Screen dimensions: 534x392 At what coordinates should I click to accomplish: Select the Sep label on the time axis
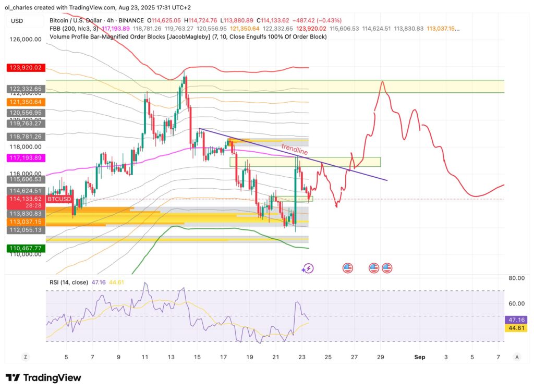click(420, 358)
